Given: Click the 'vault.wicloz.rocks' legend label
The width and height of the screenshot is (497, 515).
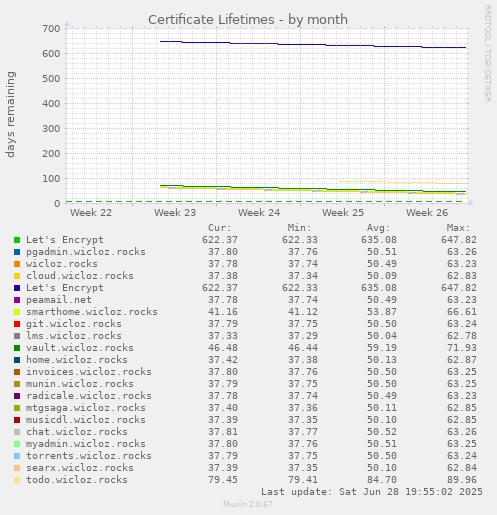Looking at the screenshot, I should click(80, 348).
